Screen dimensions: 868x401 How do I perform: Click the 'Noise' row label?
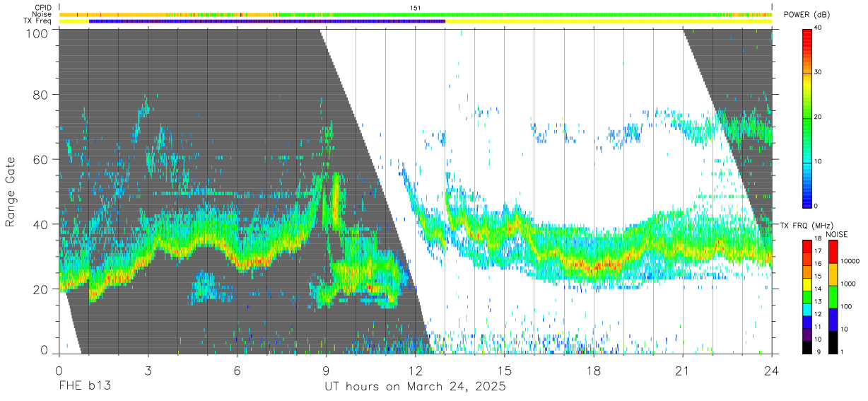(42, 14)
